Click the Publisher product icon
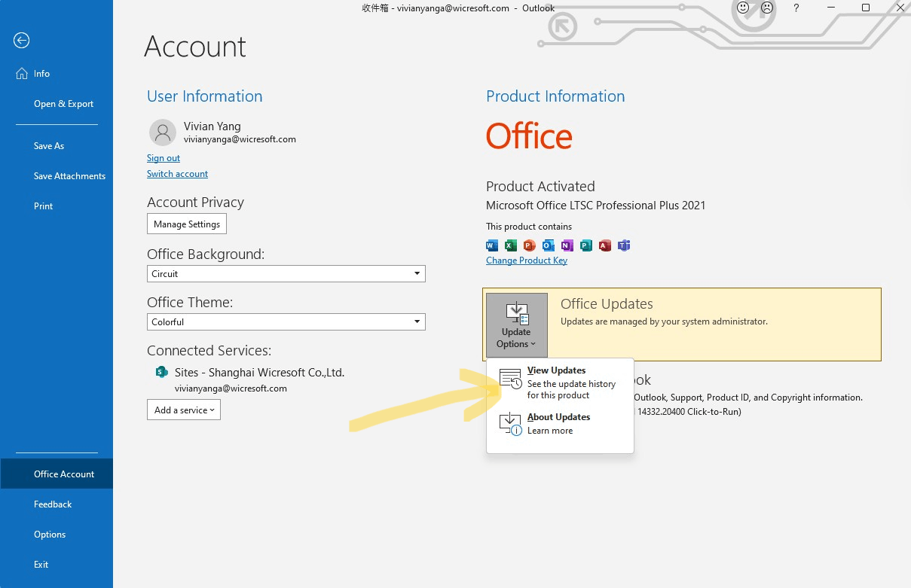 click(586, 245)
